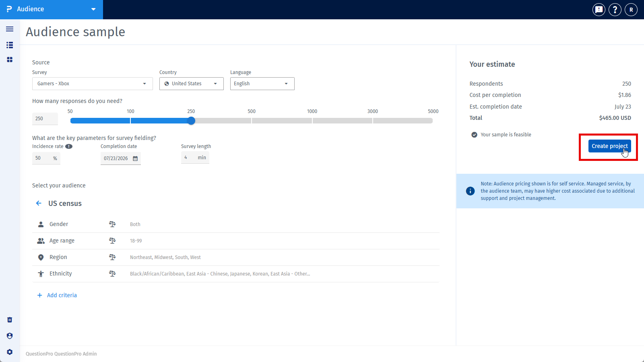The width and height of the screenshot is (644, 362).
Task: Open the Gender criteria row
Action: [235, 224]
